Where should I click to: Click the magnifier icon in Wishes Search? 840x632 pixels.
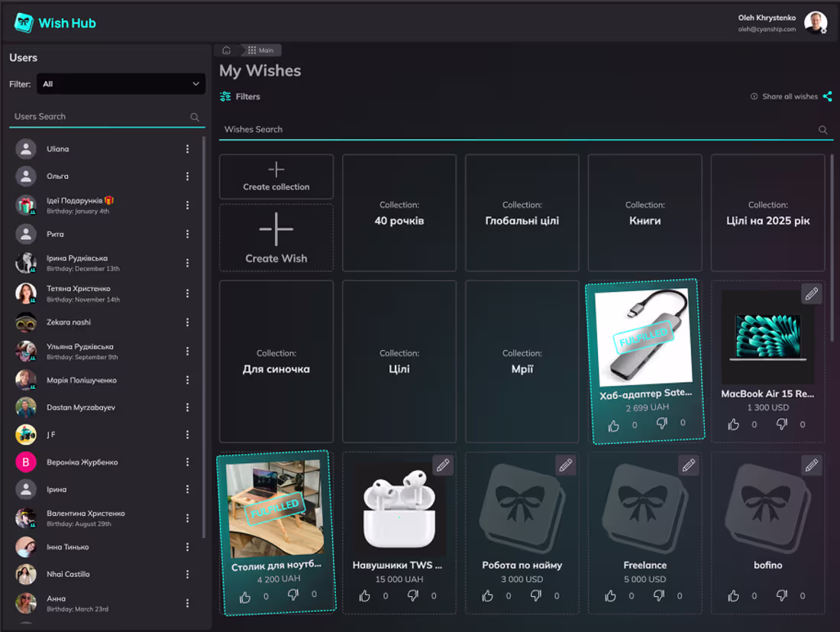[822, 130]
